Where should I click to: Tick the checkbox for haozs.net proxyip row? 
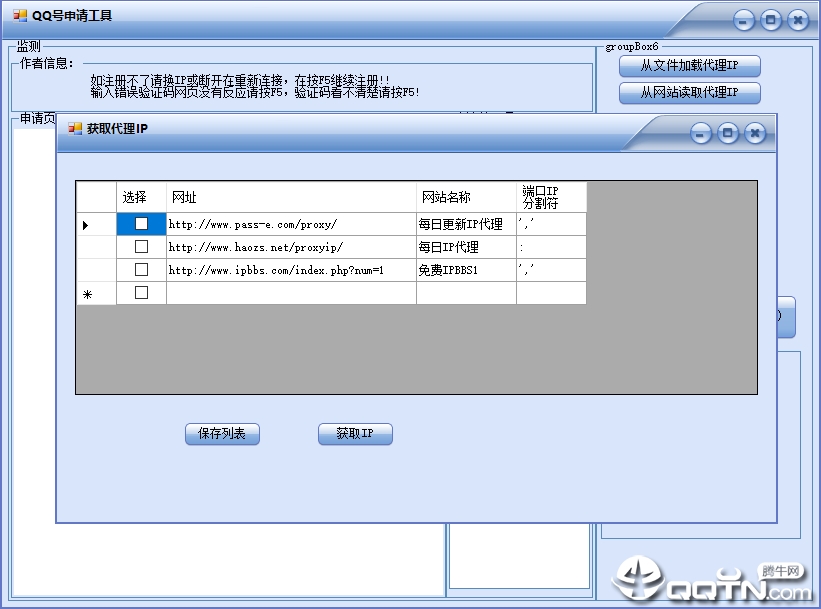tap(141, 247)
